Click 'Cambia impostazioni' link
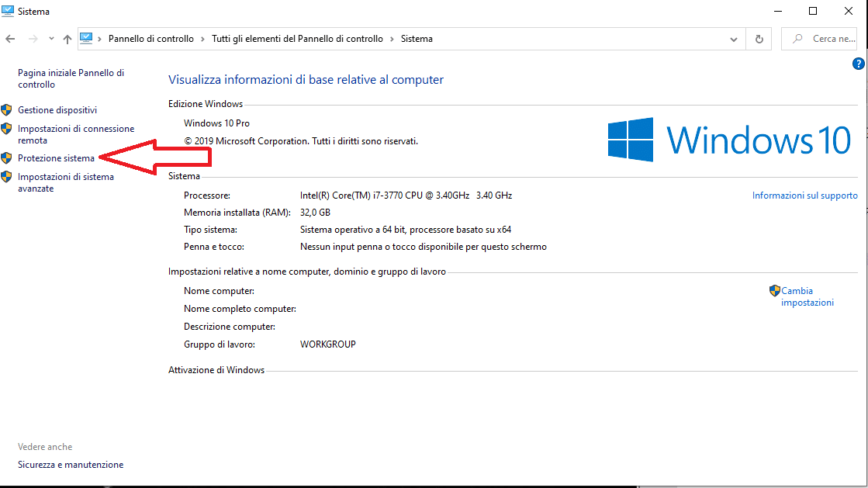This screenshot has height=488, width=868. [x=807, y=297]
